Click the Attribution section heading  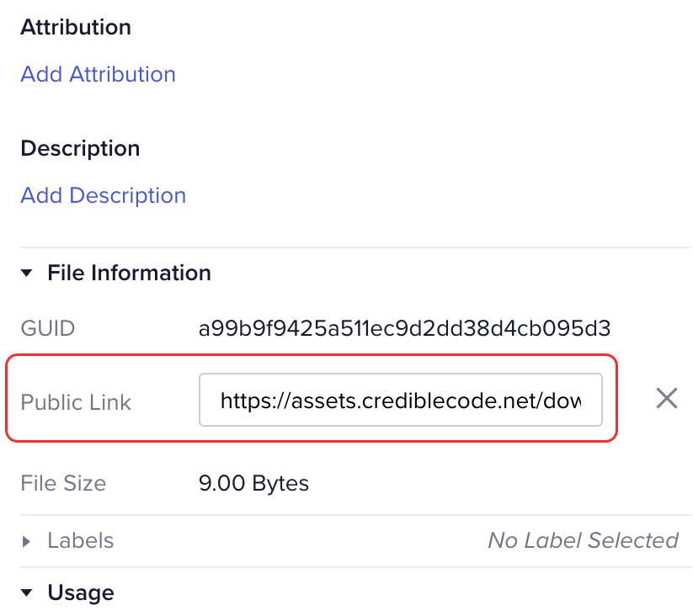click(x=76, y=27)
